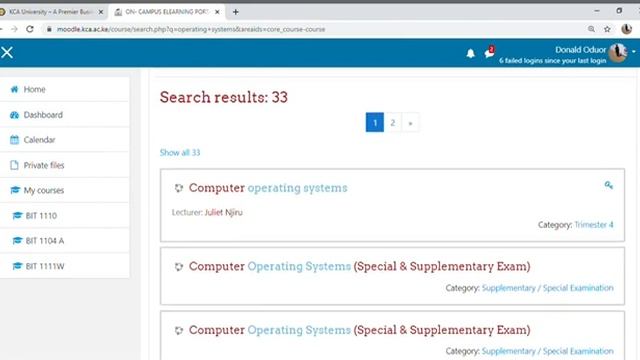
Task: Open the Chrome profile avatar
Action: pos(626,29)
